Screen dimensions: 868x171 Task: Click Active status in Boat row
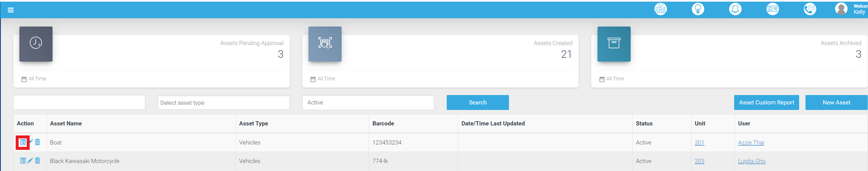pyautogui.click(x=643, y=143)
